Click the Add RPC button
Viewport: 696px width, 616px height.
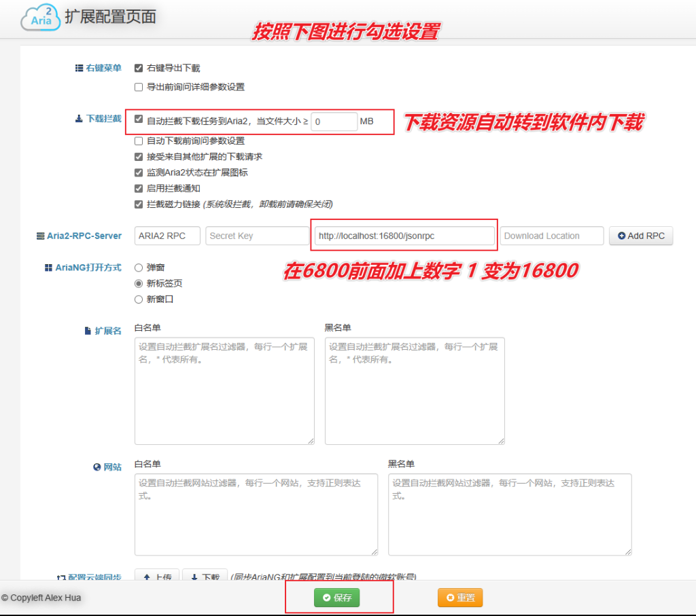pyautogui.click(x=640, y=236)
